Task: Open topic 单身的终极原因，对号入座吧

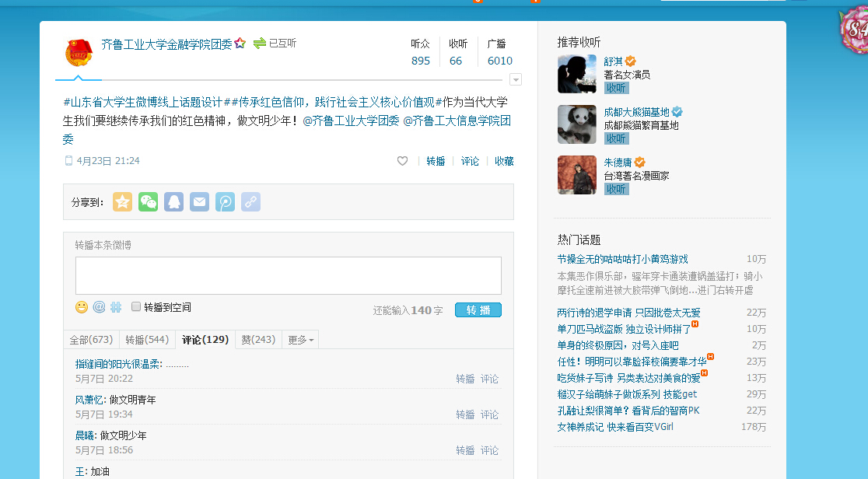Action: click(618, 345)
